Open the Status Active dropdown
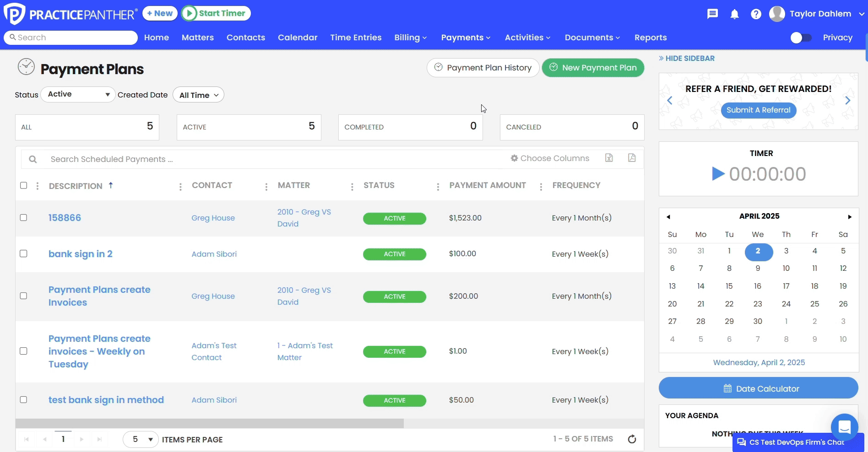 coord(78,94)
